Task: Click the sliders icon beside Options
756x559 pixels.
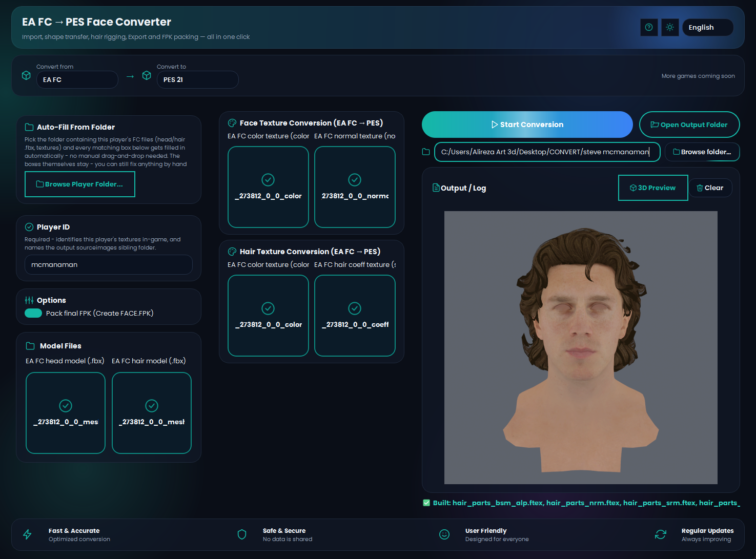Action: point(29,300)
